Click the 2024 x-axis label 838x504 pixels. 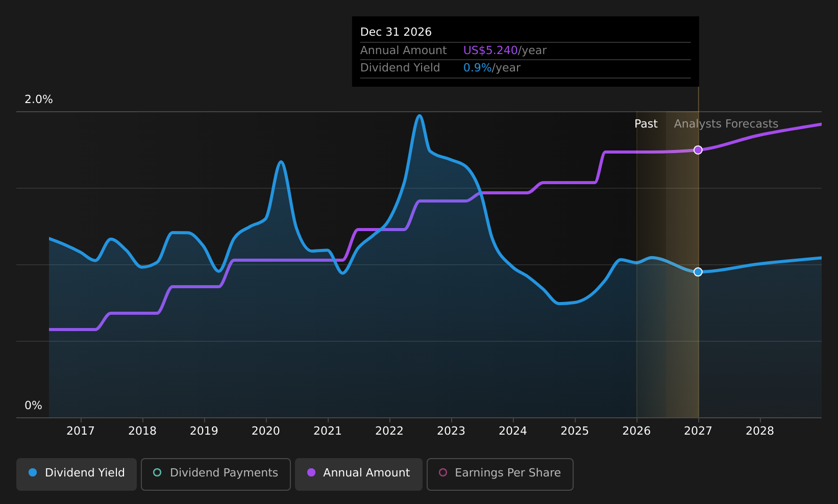[513, 431]
